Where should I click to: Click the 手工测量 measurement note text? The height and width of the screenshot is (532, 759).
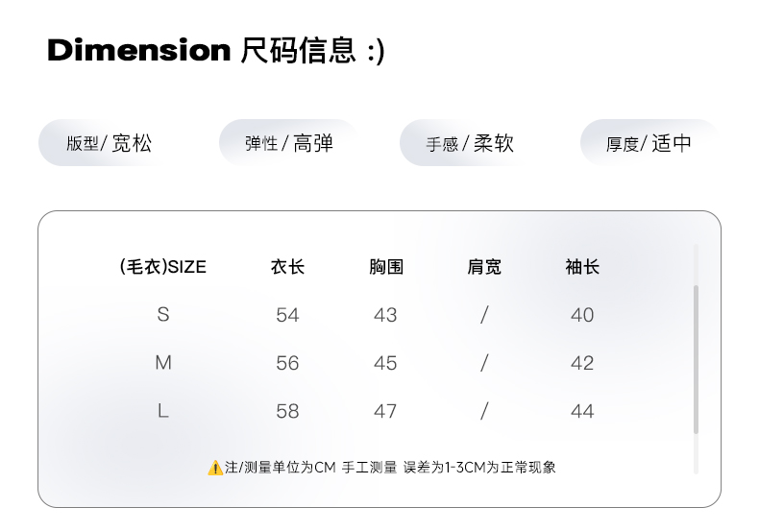(369, 468)
